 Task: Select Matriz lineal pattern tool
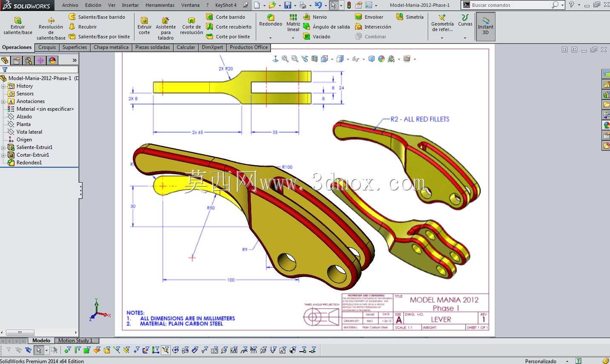click(x=293, y=23)
